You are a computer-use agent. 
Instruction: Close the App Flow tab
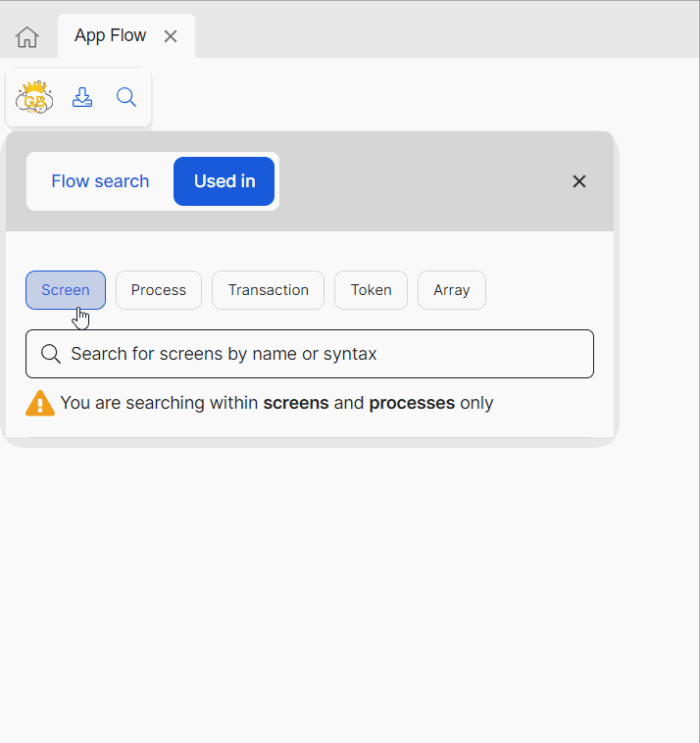171,36
